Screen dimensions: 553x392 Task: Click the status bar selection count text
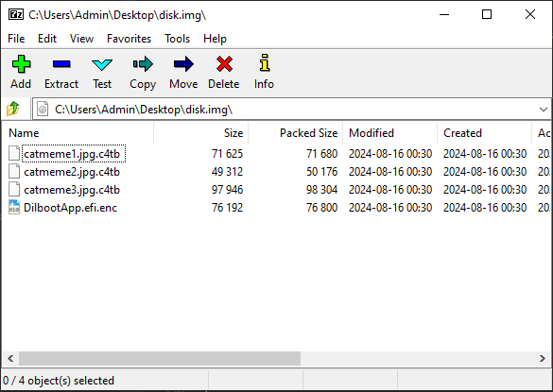59,381
